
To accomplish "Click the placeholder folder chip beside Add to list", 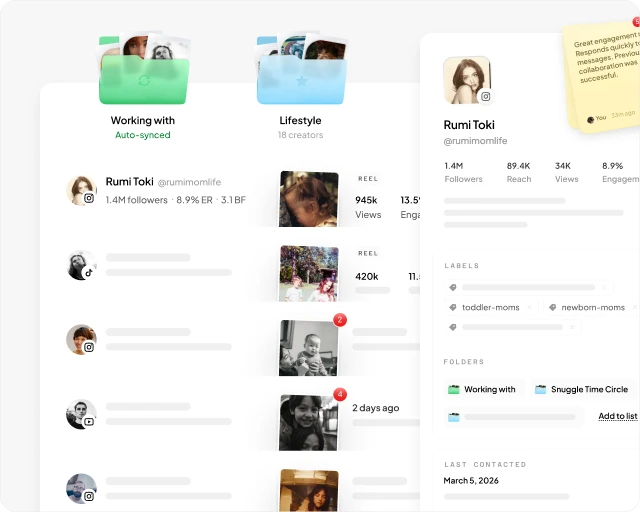I will coord(513,417).
